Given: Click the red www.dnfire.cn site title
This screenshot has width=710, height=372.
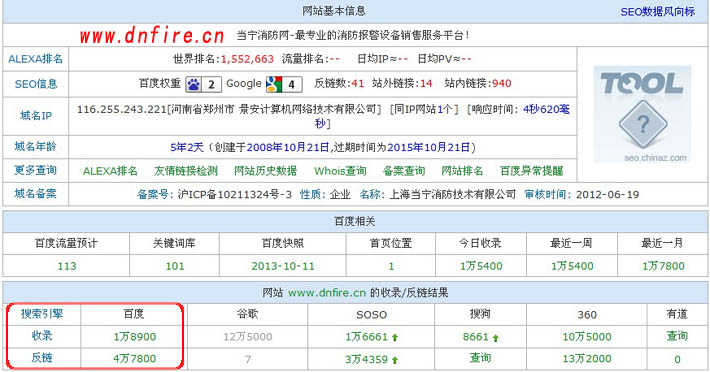Looking at the screenshot, I should pos(152,36).
